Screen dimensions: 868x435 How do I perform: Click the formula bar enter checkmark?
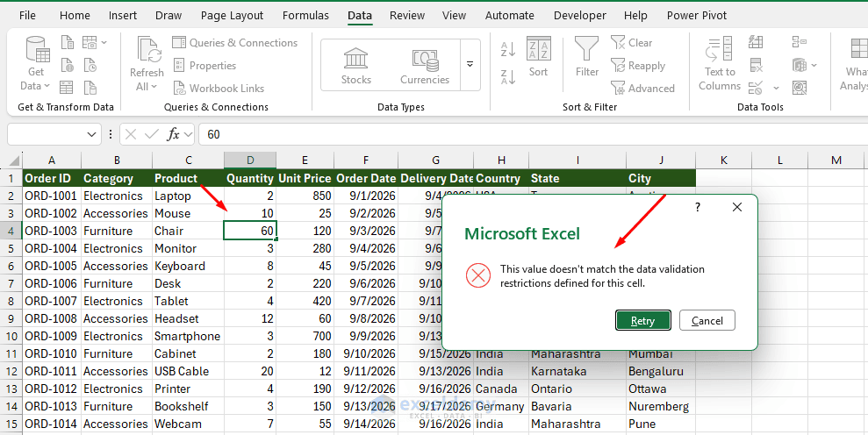coord(151,134)
